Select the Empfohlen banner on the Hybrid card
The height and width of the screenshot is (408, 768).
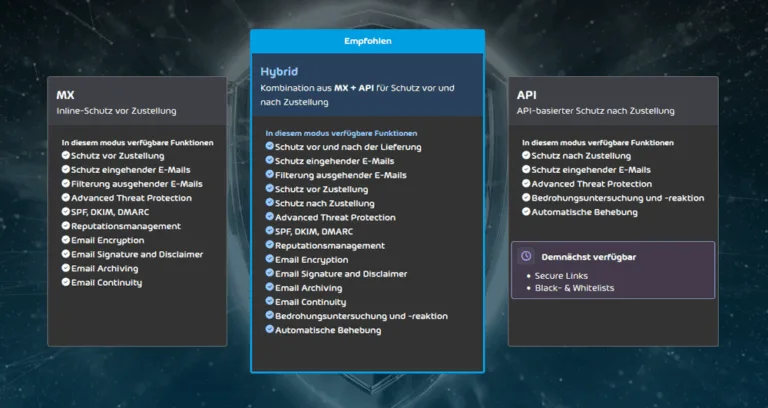coord(367,41)
